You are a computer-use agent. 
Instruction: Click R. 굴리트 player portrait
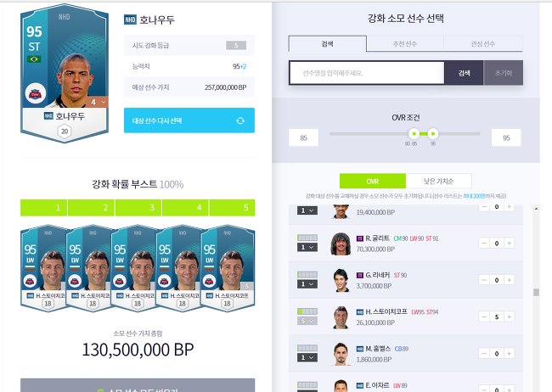coord(341,244)
